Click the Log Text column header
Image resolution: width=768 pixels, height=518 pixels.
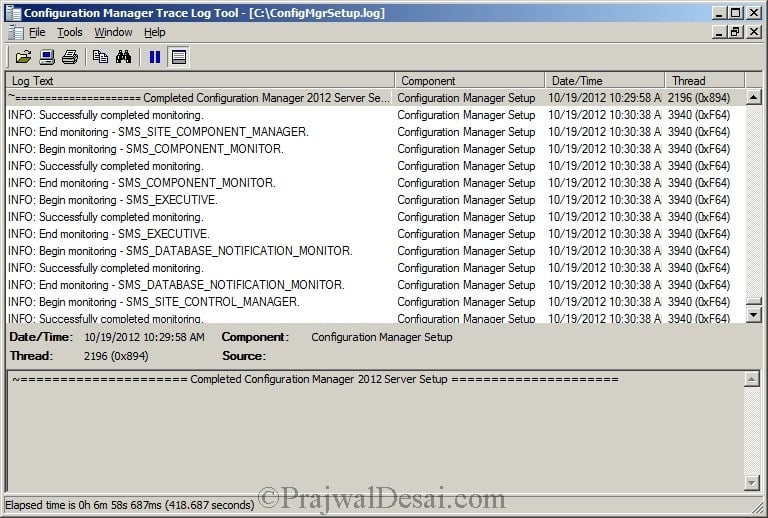(200, 80)
